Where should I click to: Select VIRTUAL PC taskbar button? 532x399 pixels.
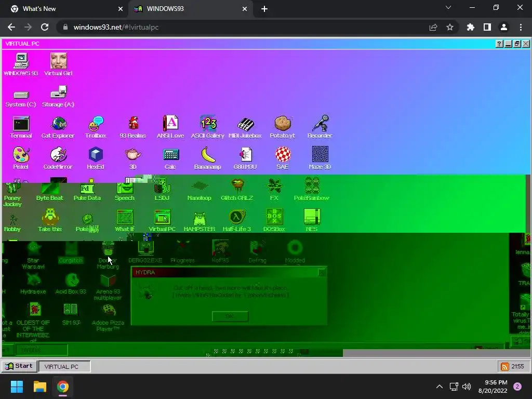point(64,366)
